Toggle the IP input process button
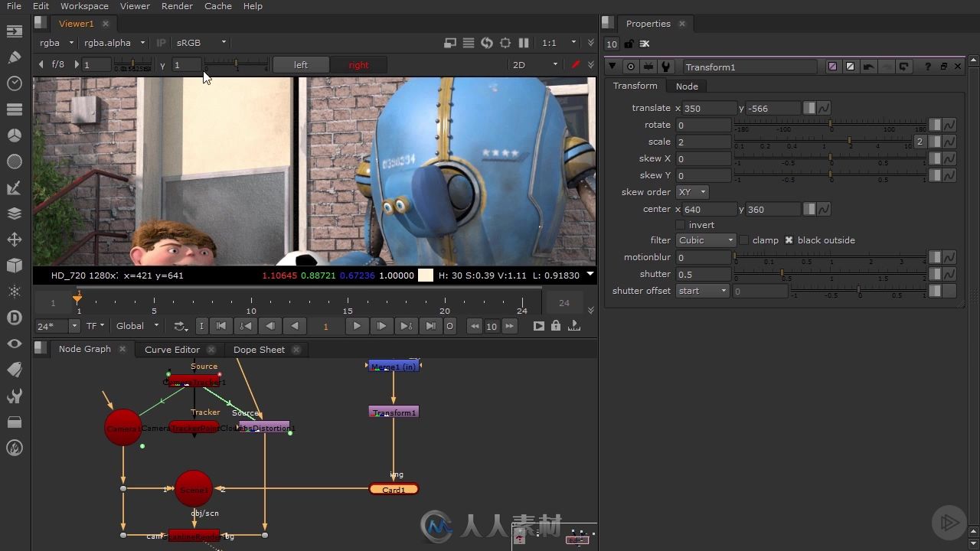This screenshot has width=980, height=551. pyautogui.click(x=161, y=43)
